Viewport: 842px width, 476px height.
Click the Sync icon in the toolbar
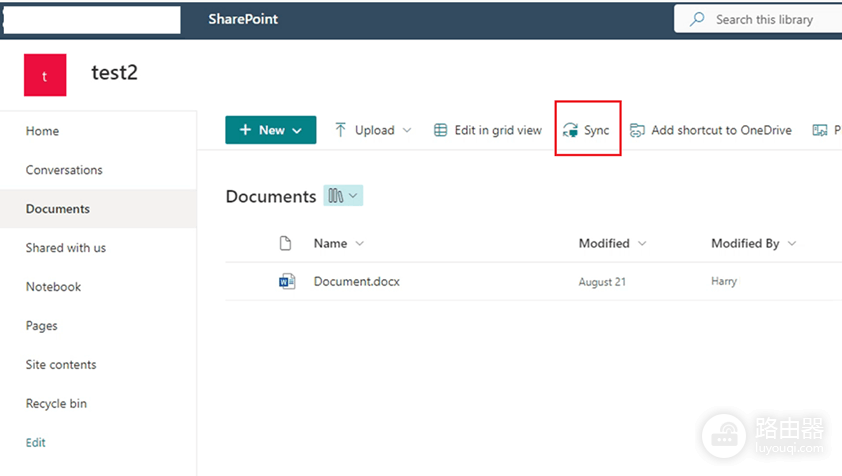point(570,130)
